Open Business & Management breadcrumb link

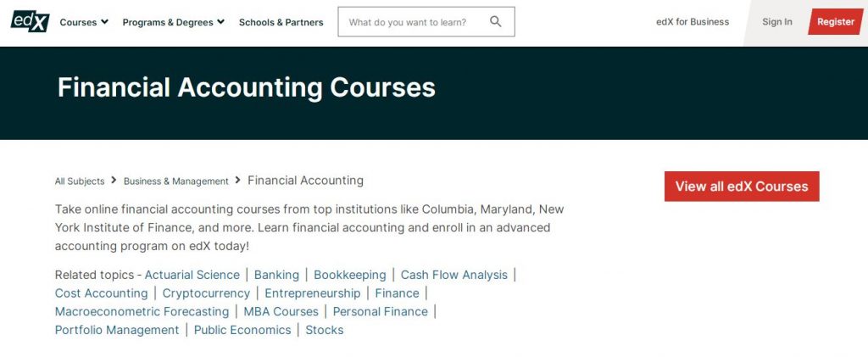[x=175, y=181]
